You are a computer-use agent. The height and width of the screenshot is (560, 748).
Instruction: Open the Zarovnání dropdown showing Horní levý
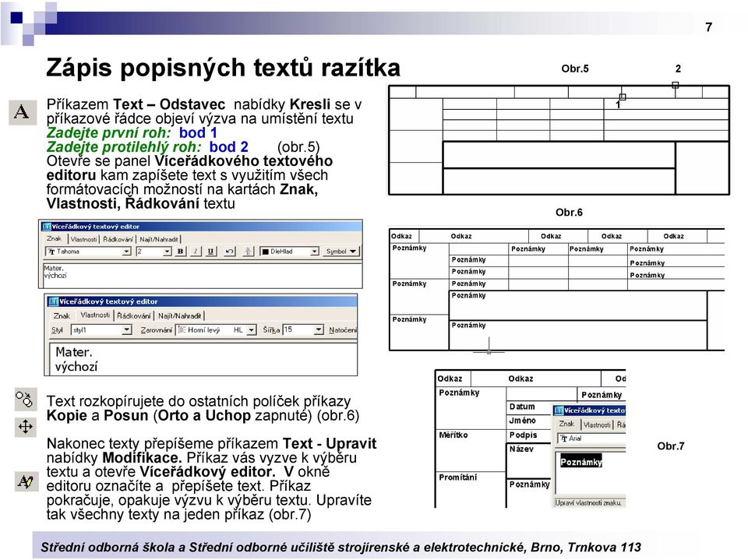pyautogui.click(x=251, y=329)
